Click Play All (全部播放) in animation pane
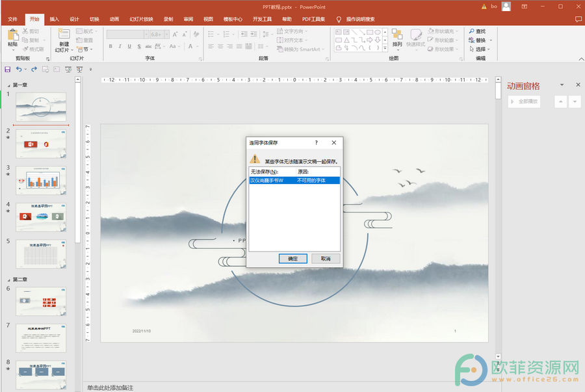The height and width of the screenshot is (392, 585). pyautogui.click(x=524, y=101)
